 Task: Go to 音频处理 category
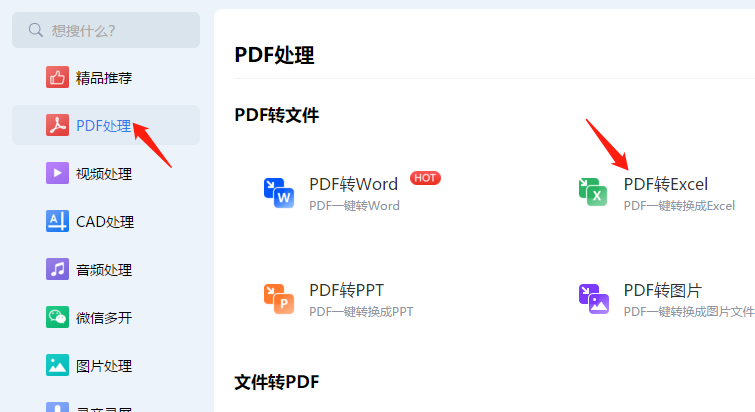(x=104, y=270)
